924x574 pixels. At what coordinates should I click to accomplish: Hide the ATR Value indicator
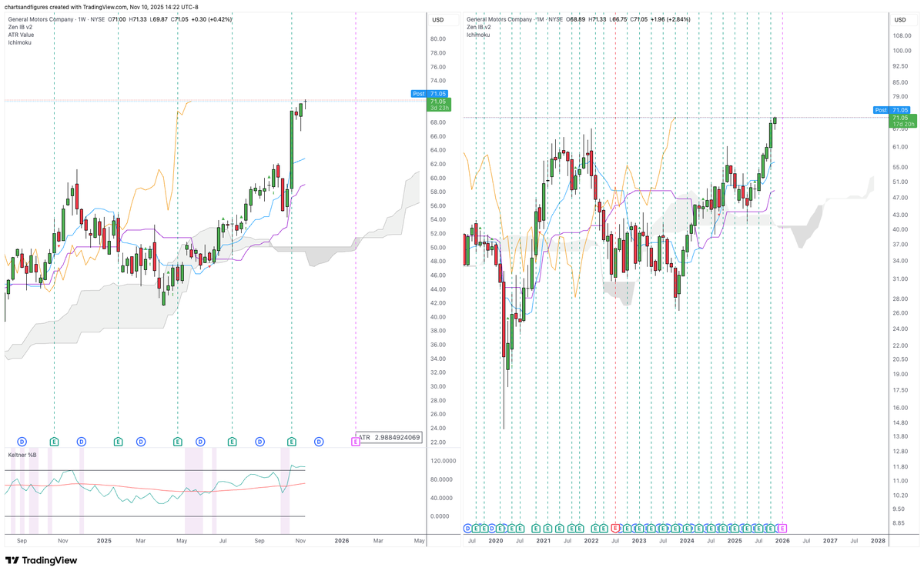tap(20, 35)
